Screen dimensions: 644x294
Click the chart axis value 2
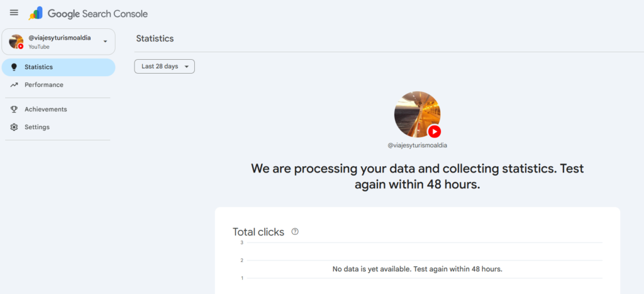point(242,260)
